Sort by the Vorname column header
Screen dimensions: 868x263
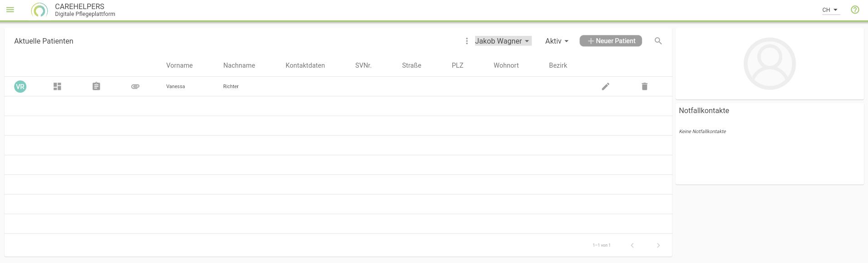coord(179,65)
